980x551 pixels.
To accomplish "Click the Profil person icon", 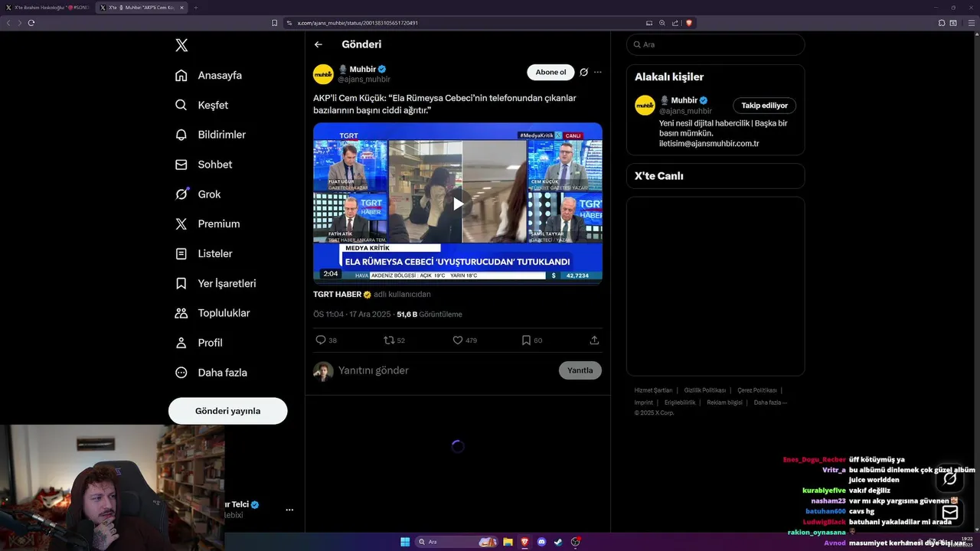I will coord(181,343).
